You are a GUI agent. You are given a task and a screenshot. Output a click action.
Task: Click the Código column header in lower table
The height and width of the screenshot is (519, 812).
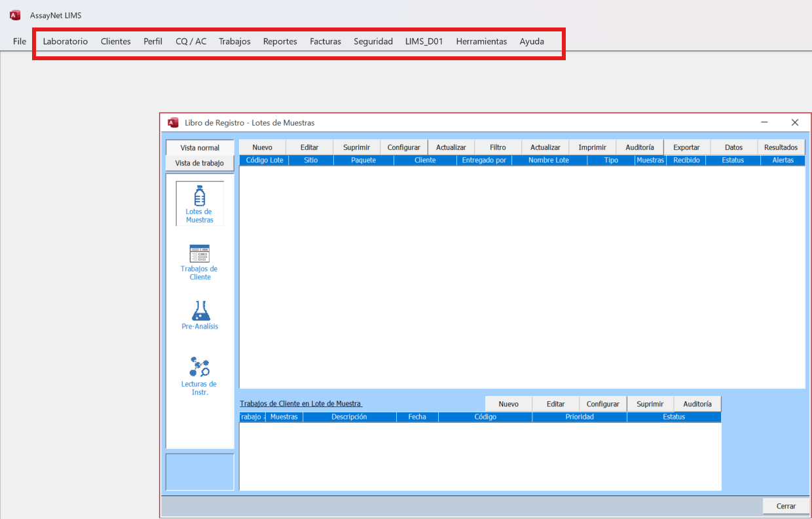[x=485, y=417]
